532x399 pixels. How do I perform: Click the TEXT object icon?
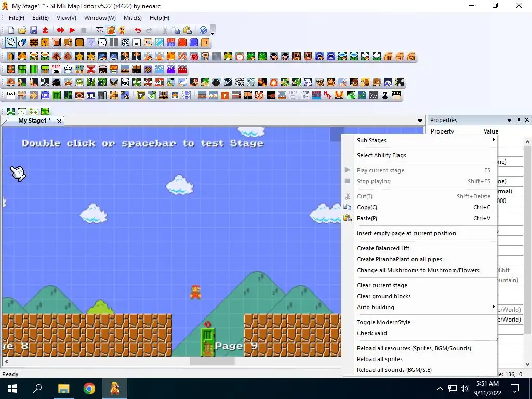[x=11, y=96]
